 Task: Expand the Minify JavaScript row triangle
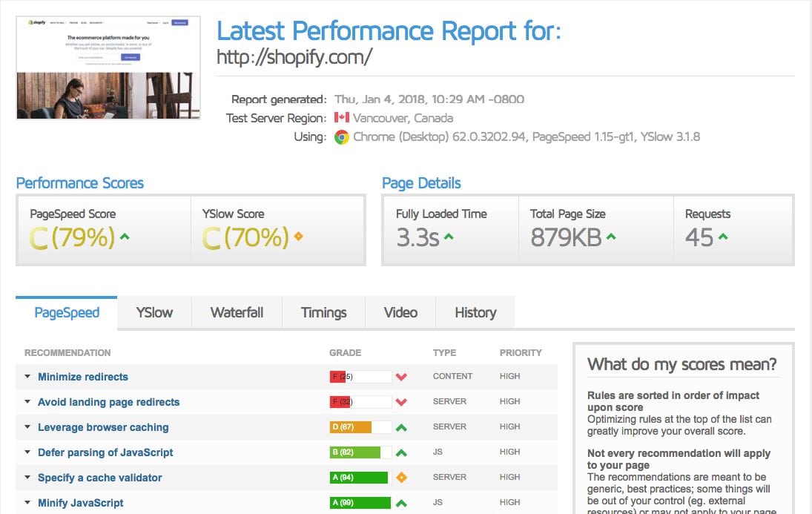pyautogui.click(x=27, y=502)
